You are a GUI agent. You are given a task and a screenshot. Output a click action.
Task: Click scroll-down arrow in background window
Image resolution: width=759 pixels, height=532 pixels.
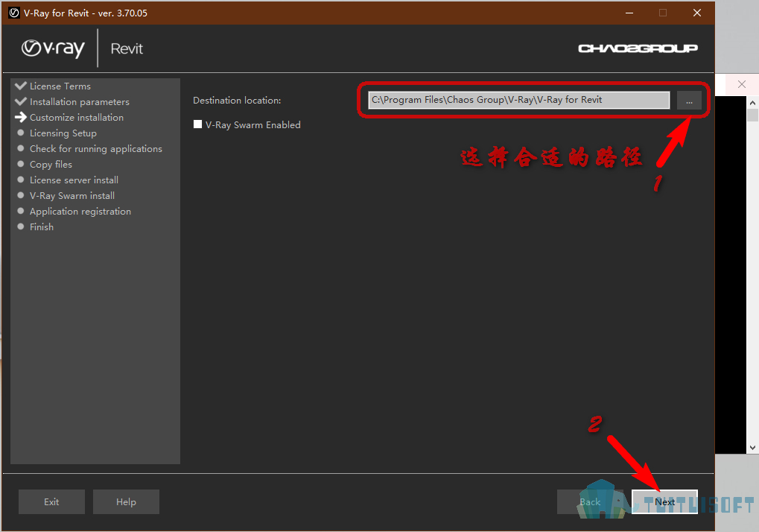click(752, 448)
